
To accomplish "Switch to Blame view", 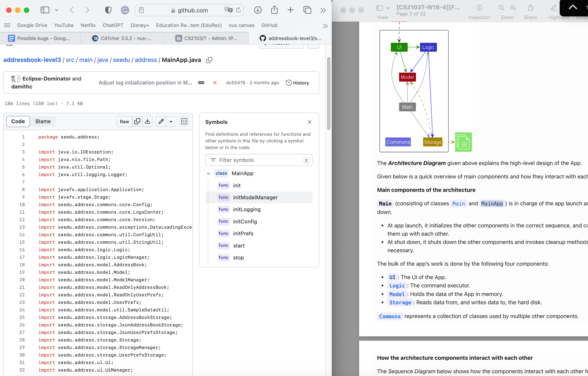I will [x=43, y=121].
